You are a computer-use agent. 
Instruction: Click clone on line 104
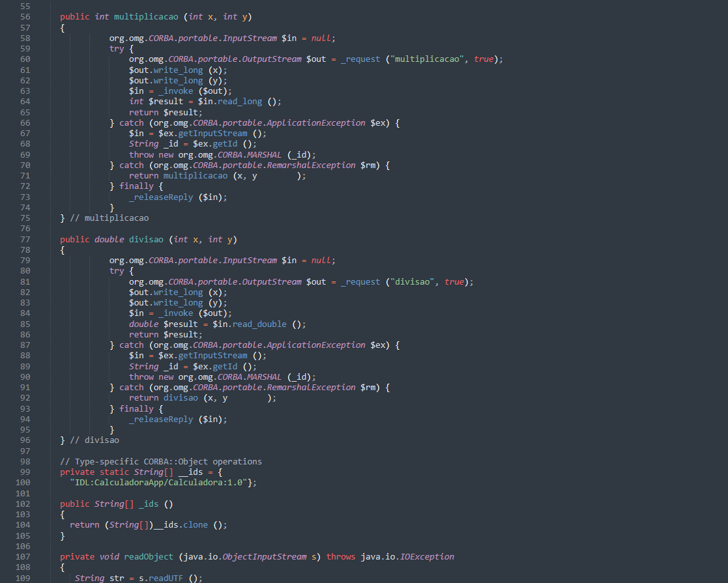(x=196, y=524)
